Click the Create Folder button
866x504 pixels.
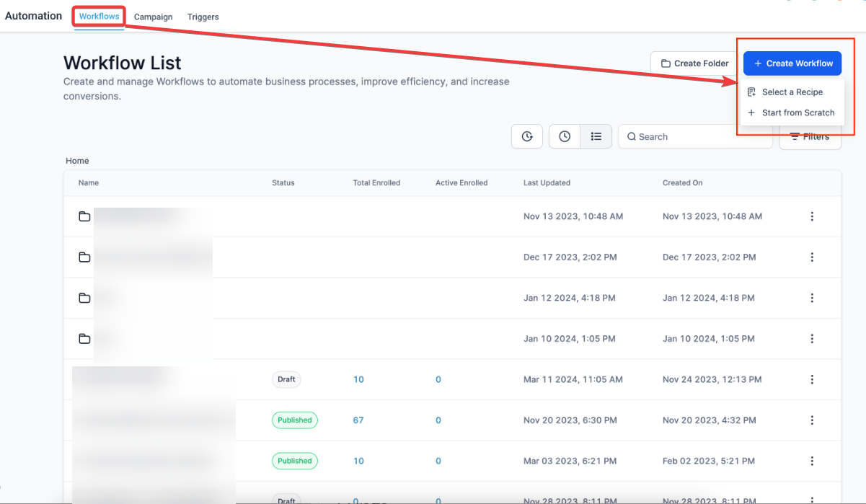click(x=693, y=63)
